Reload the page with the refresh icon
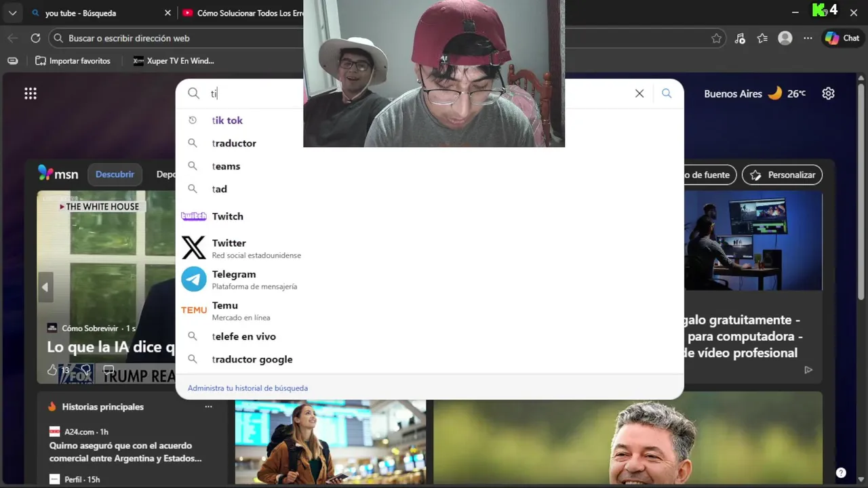Viewport: 868px width, 488px height. [35, 39]
